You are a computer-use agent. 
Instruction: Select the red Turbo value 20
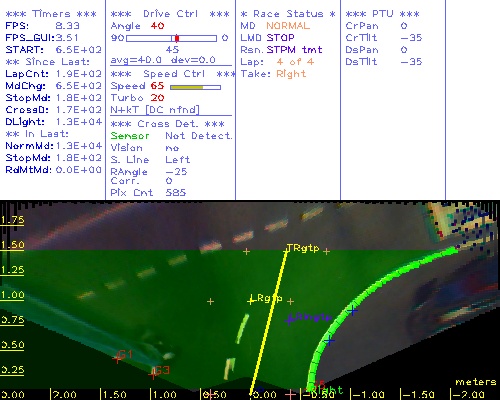click(x=157, y=98)
